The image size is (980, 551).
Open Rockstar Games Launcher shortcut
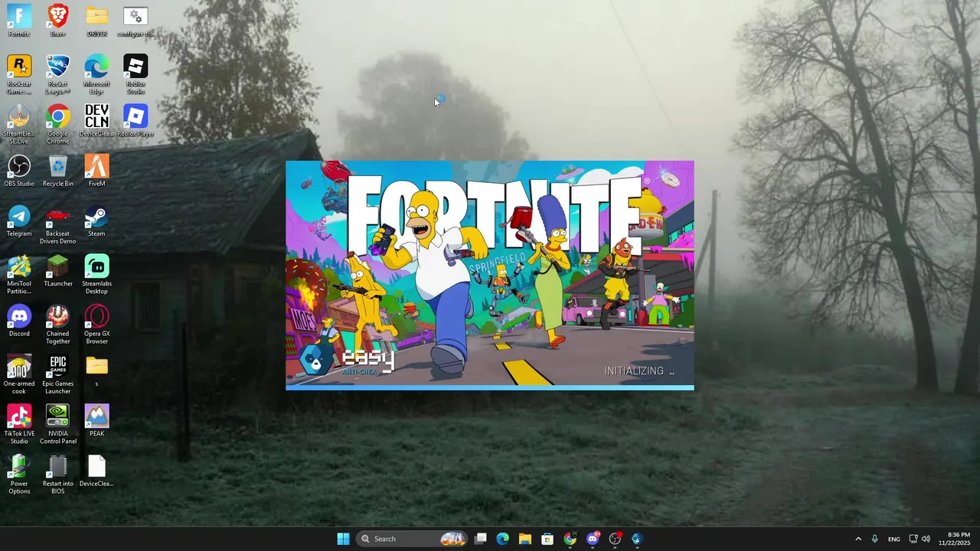tap(19, 75)
